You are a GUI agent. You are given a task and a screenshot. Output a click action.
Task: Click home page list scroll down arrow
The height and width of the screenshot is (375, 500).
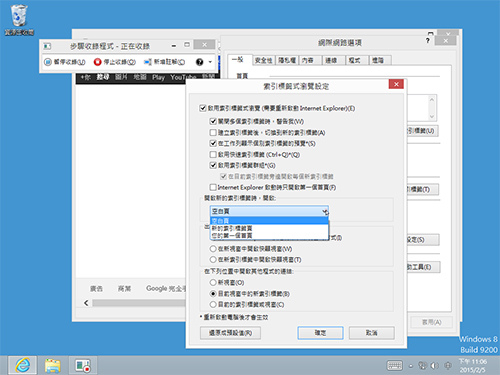point(432,116)
